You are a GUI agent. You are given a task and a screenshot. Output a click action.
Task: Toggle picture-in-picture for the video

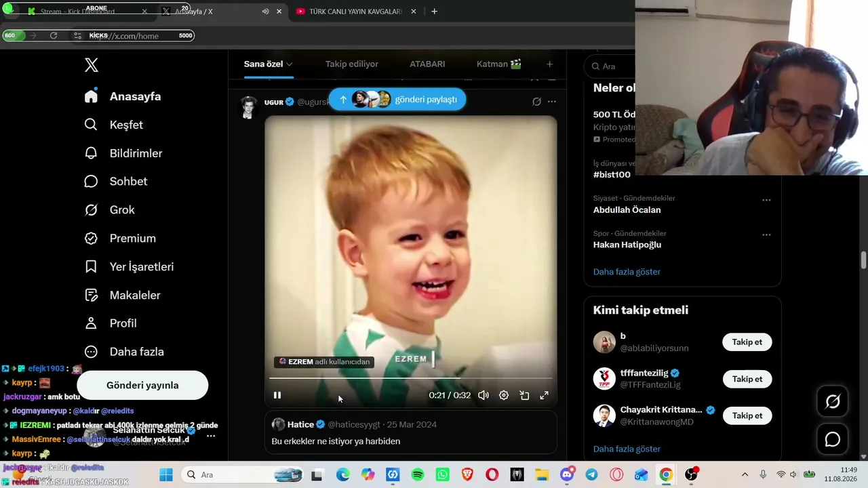pyautogui.click(x=524, y=395)
